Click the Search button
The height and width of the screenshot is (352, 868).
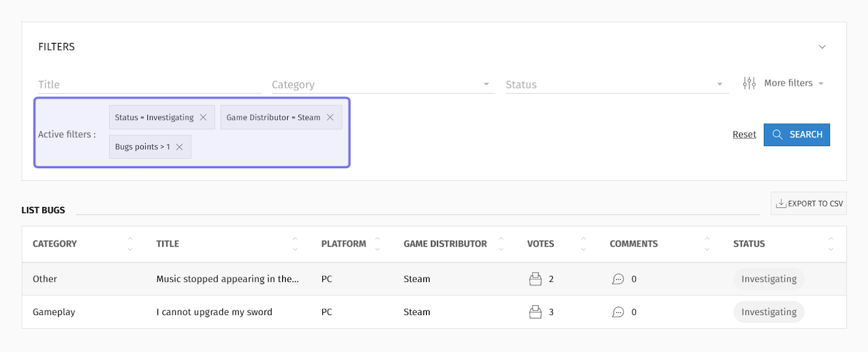pos(797,135)
